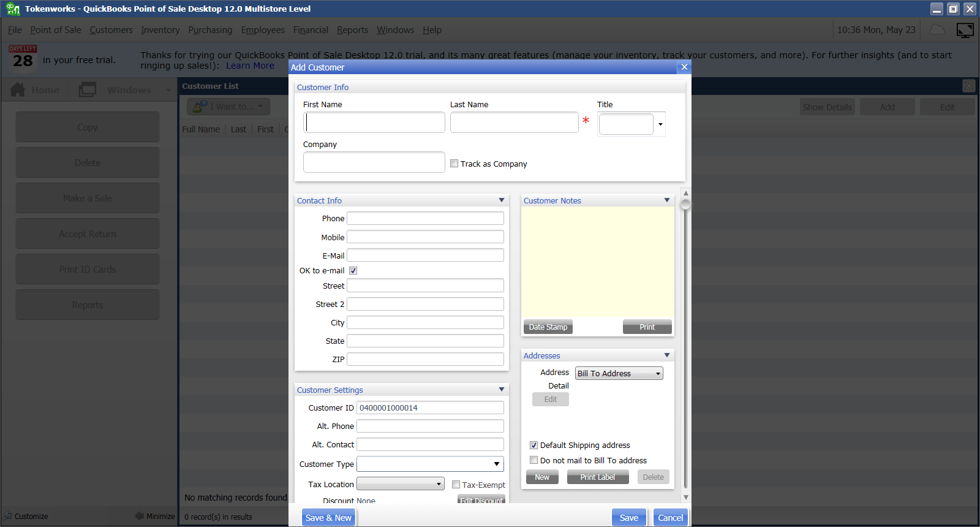Collapse the Contact Info section

click(x=502, y=200)
